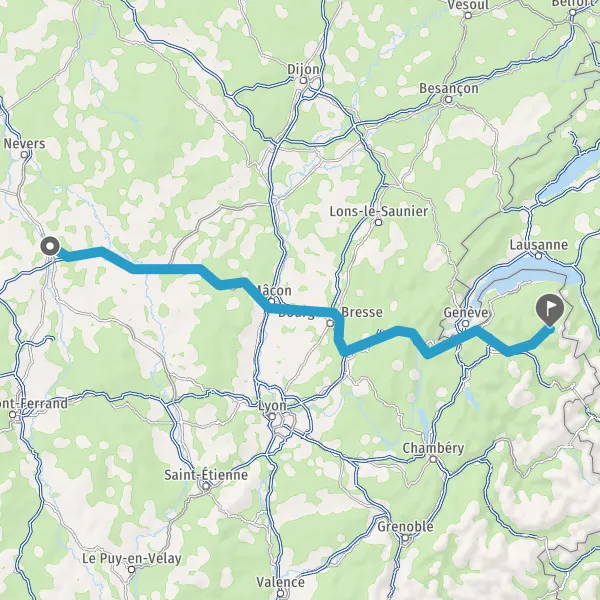The image size is (600, 600).
Task: Click the destination flag marker
Action: 550,310
